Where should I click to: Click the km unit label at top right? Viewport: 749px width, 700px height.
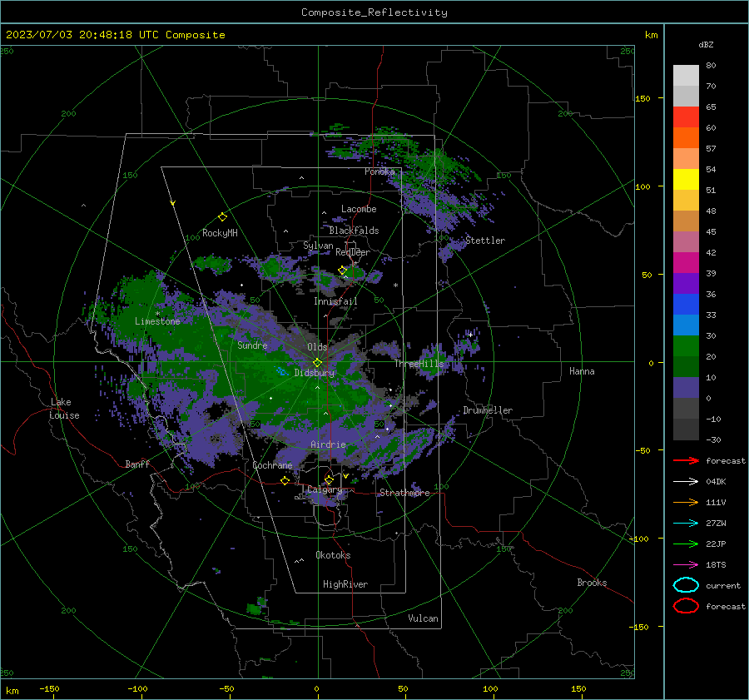(652, 35)
